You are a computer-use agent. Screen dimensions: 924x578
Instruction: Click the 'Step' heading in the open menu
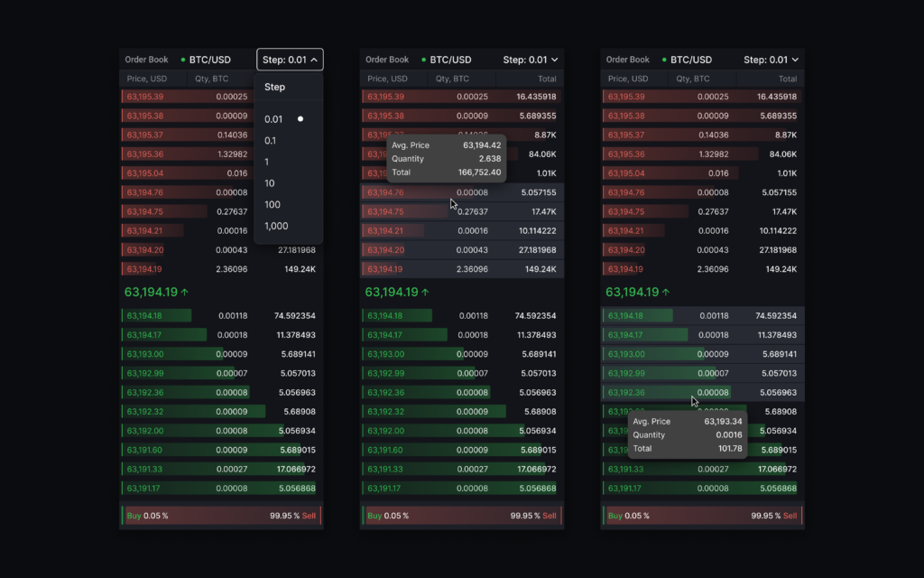274,87
